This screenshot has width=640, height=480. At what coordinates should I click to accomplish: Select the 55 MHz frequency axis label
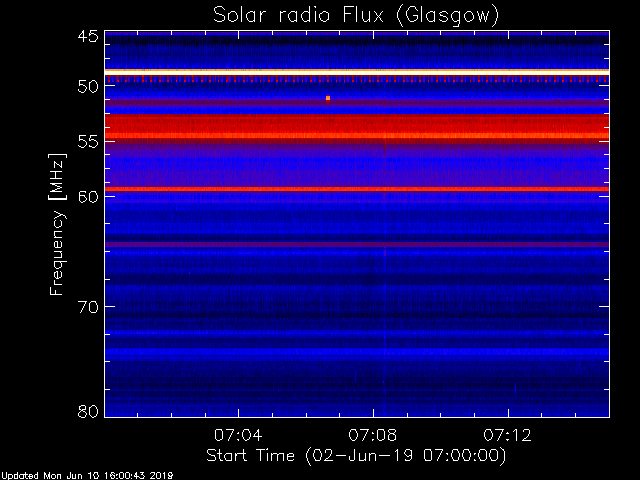pos(88,142)
